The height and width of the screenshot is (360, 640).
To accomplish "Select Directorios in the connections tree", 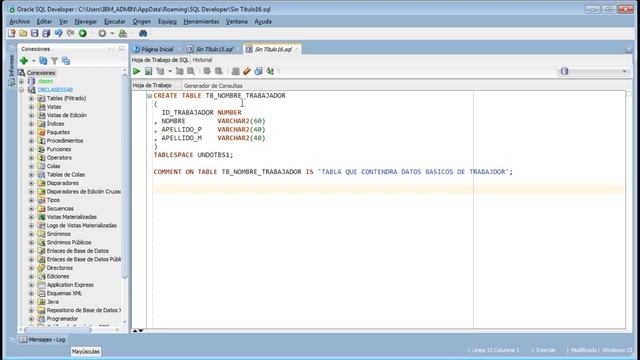I will click(60, 268).
